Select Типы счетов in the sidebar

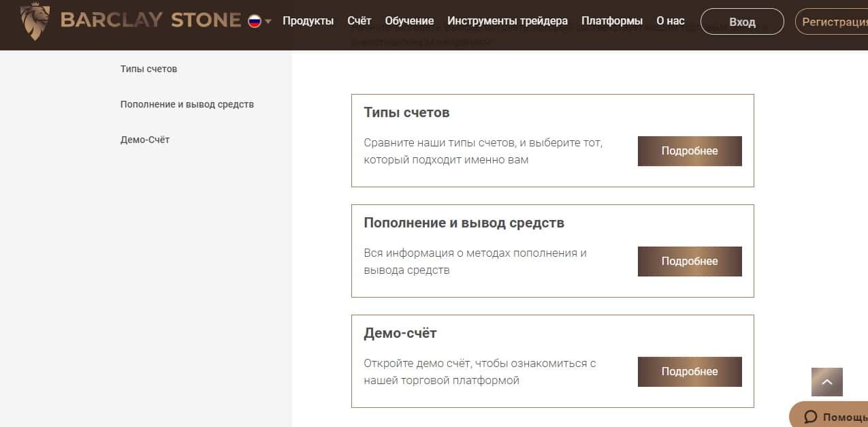tap(149, 69)
